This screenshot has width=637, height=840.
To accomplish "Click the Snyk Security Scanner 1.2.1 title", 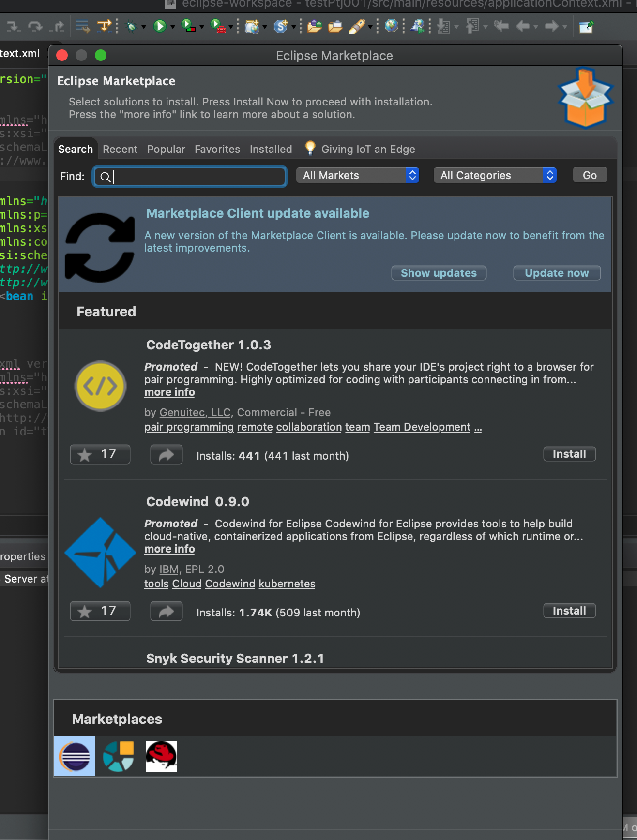I will tap(235, 659).
